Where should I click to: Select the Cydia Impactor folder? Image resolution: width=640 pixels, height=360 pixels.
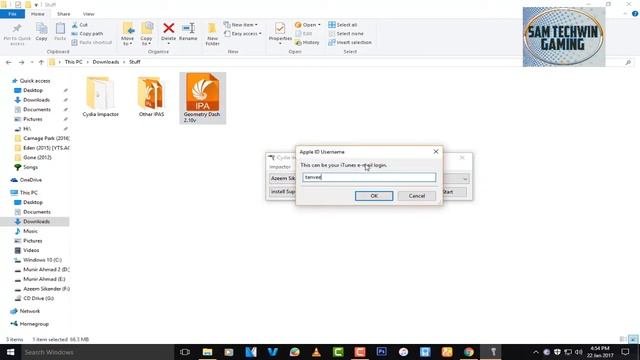coord(100,97)
